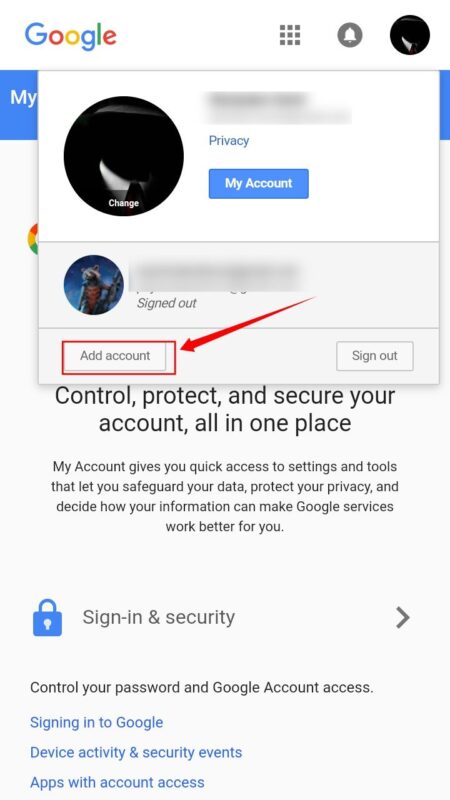Select the signed-out raccoon avatar account
450x800 pixels.
coord(93,285)
